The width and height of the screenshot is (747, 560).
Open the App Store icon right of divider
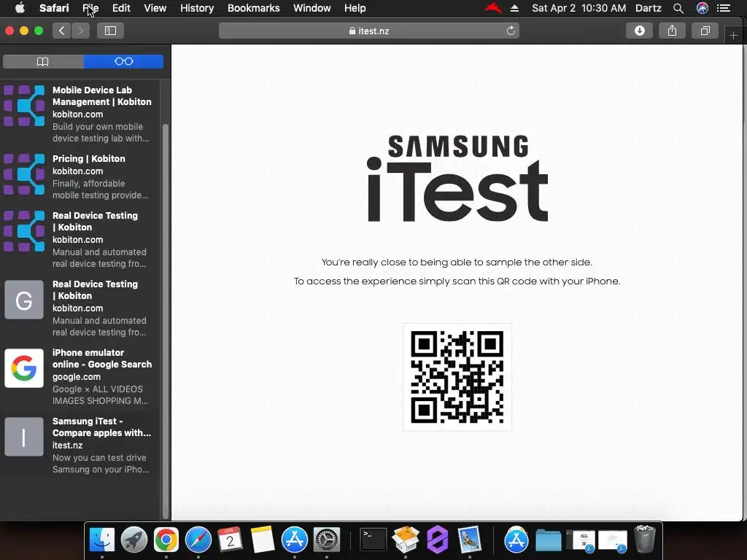pos(516,540)
